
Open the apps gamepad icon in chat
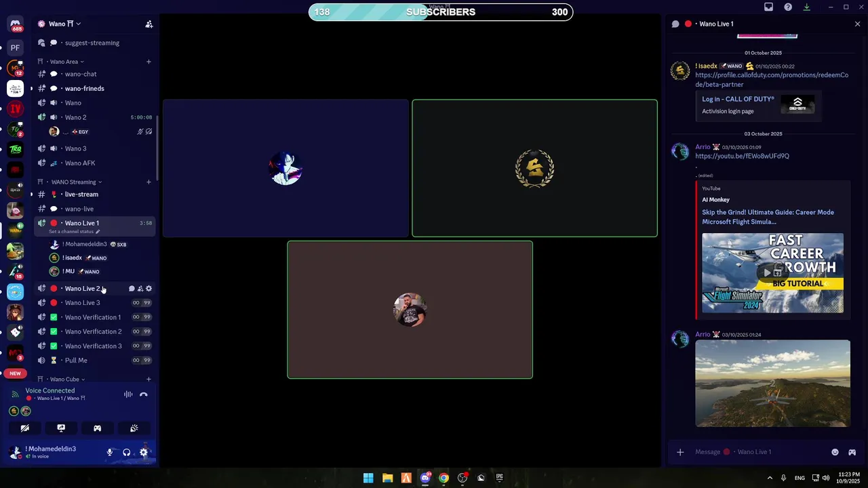[x=852, y=452]
